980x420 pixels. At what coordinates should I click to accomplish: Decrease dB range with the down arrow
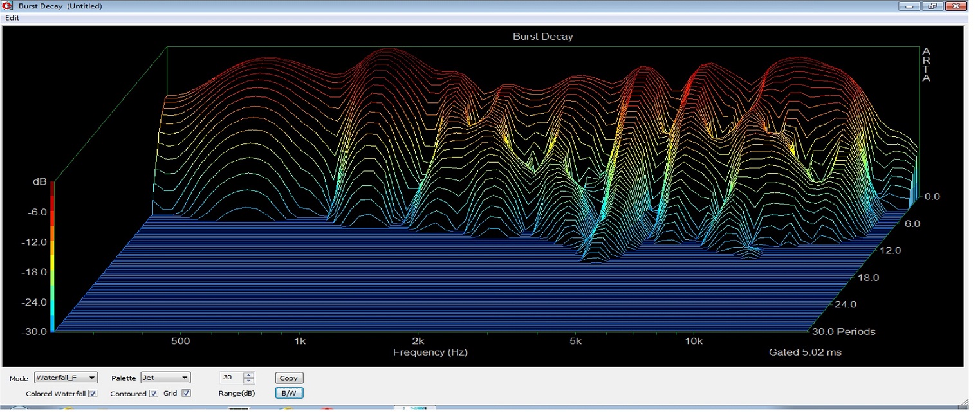249,381
